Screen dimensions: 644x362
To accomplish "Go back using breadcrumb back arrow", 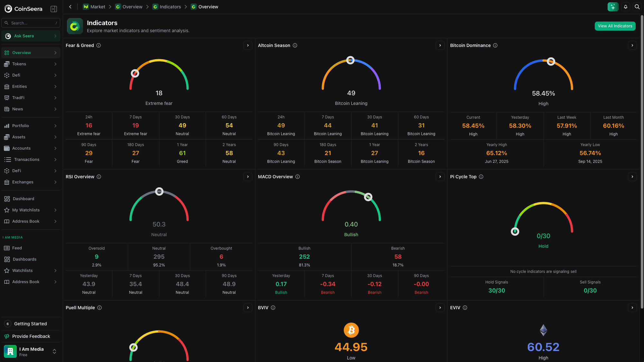I will pyautogui.click(x=70, y=7).
